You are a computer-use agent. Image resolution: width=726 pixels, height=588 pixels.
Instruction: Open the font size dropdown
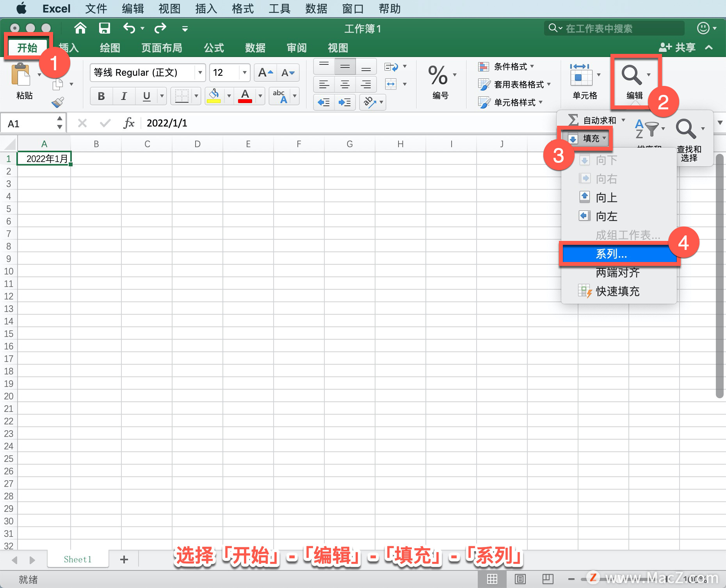[x=244, y=73]
